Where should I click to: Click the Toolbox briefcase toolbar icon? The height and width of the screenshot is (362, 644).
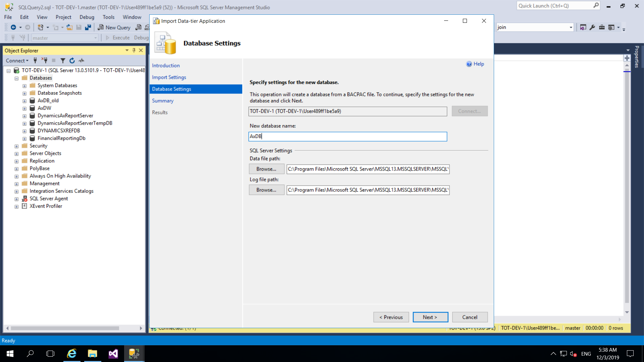602,27
